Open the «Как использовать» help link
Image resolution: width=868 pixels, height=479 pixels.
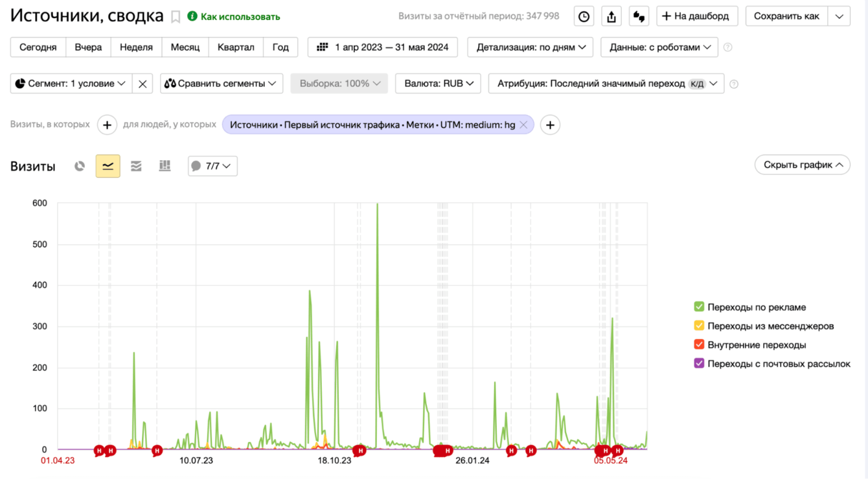(x=234, y=17)
